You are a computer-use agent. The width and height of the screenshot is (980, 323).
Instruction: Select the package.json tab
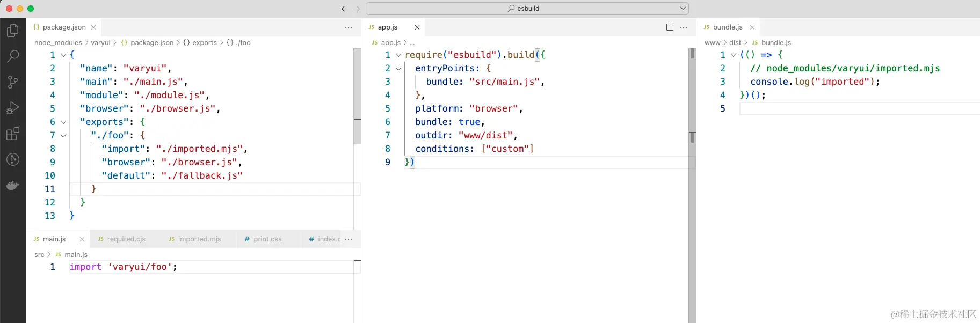[64, 27]
